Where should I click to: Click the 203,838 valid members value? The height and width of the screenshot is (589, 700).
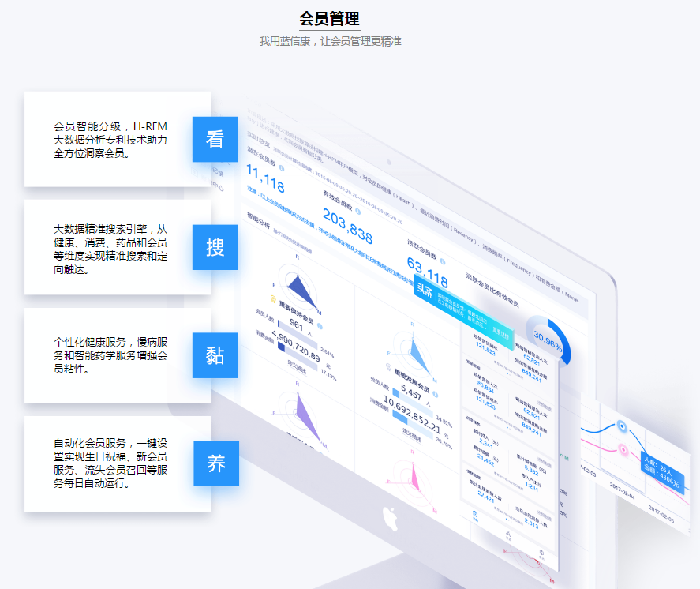coord(348,227)
